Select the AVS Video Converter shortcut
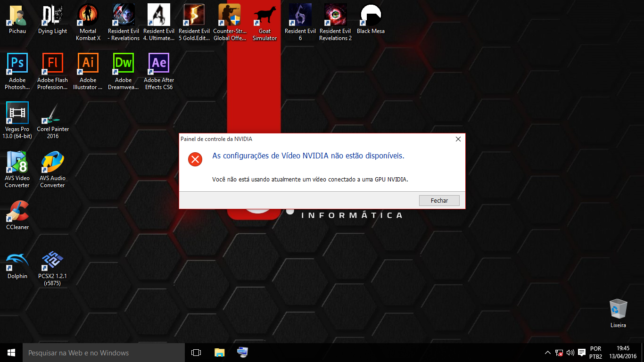 coord(17,170)
